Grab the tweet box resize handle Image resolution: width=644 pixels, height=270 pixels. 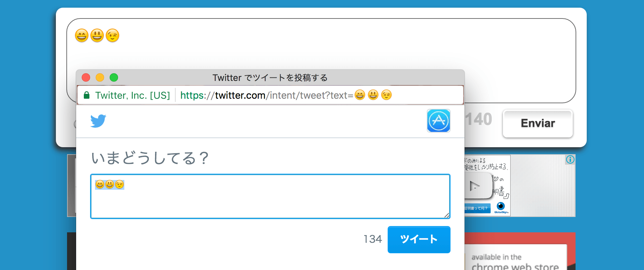[x=447, y=215]
